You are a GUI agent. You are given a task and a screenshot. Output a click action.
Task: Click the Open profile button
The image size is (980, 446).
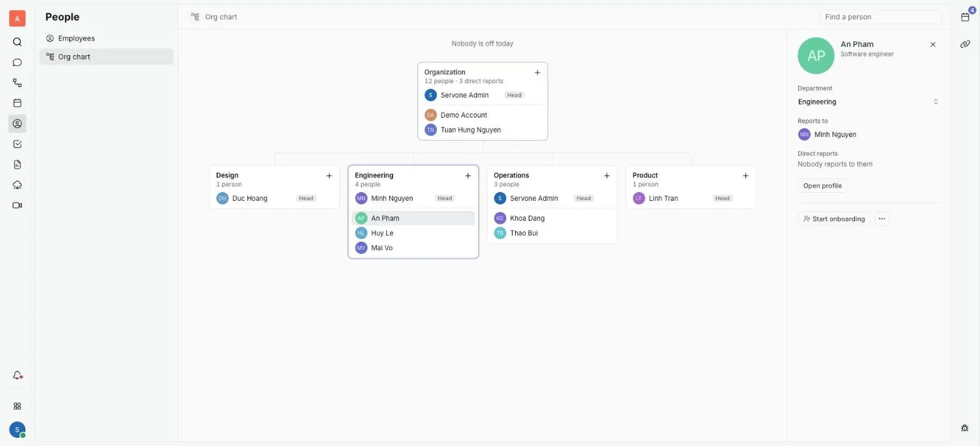(822, 186)
